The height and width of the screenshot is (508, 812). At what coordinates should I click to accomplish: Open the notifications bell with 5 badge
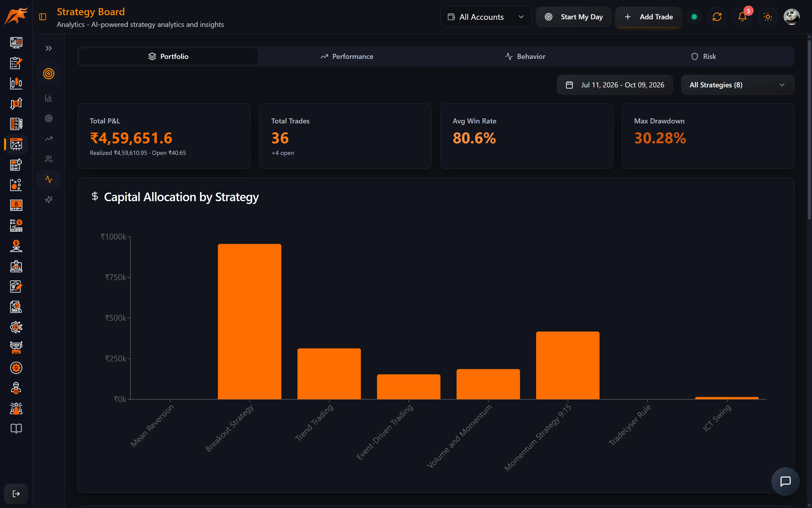(x=742, y=17)
